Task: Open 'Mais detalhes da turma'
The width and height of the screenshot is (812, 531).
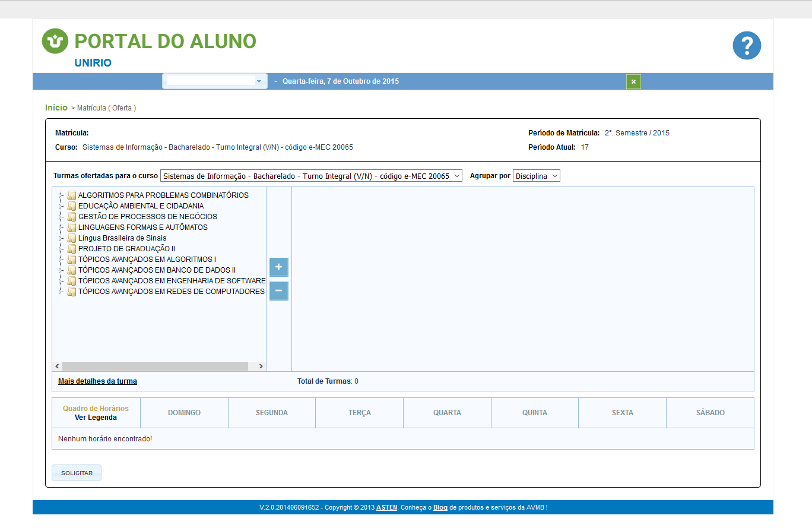Action: (x=96, y=381)
